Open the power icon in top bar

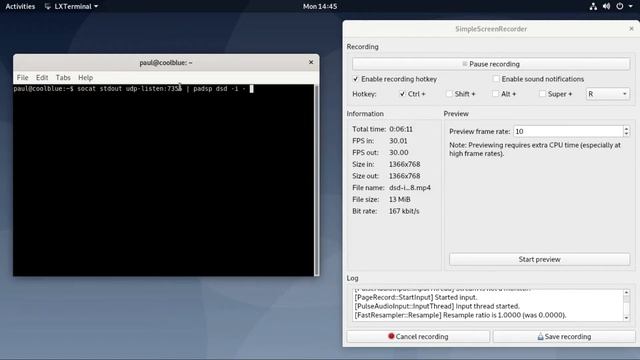tap(620, 6)
